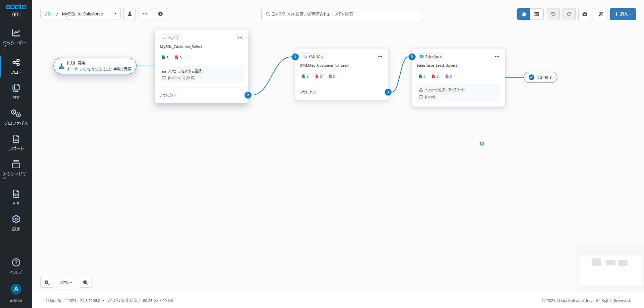This screenshot has width=644, height=308.
Task: Zoom in with the plus magnifier button
Action: 47,283
